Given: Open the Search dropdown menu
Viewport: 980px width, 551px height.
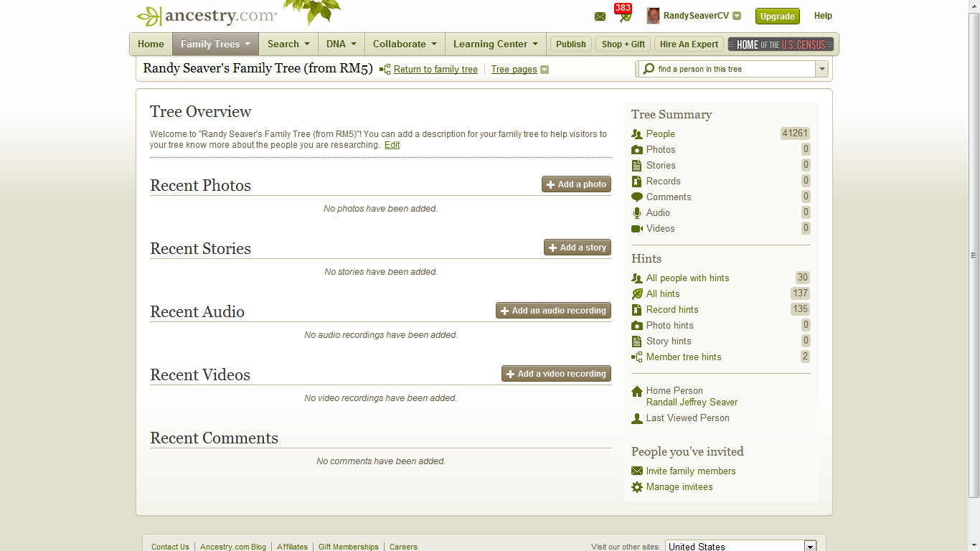Looking at the screenshot, I should pyautogui.click(x=288, y=44).
